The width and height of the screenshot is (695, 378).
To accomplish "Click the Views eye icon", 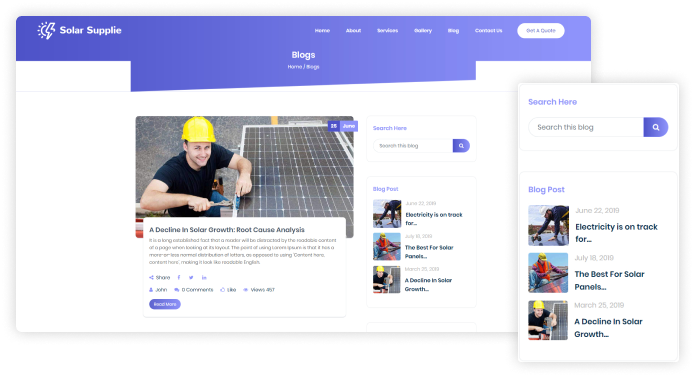I will (x=246, y=290).
